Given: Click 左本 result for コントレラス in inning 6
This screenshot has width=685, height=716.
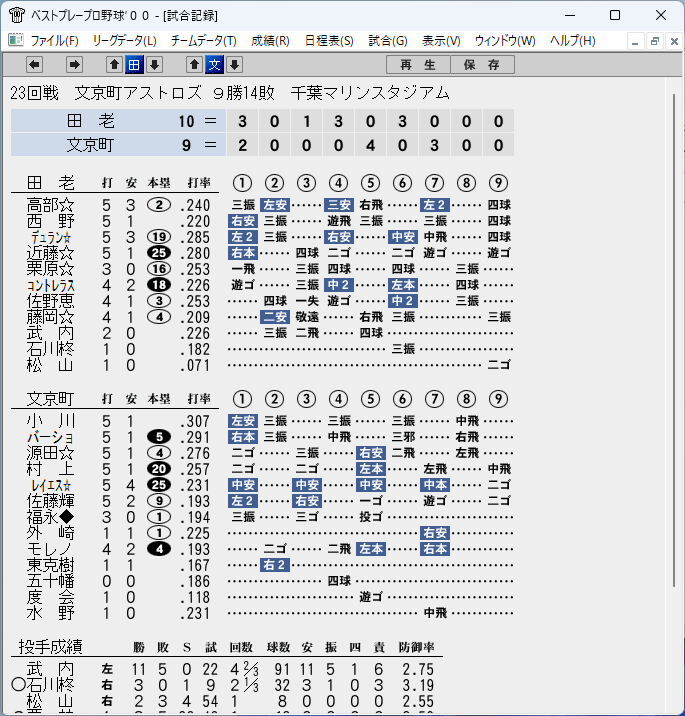Looking at the screenshot, I should (403, 285).
